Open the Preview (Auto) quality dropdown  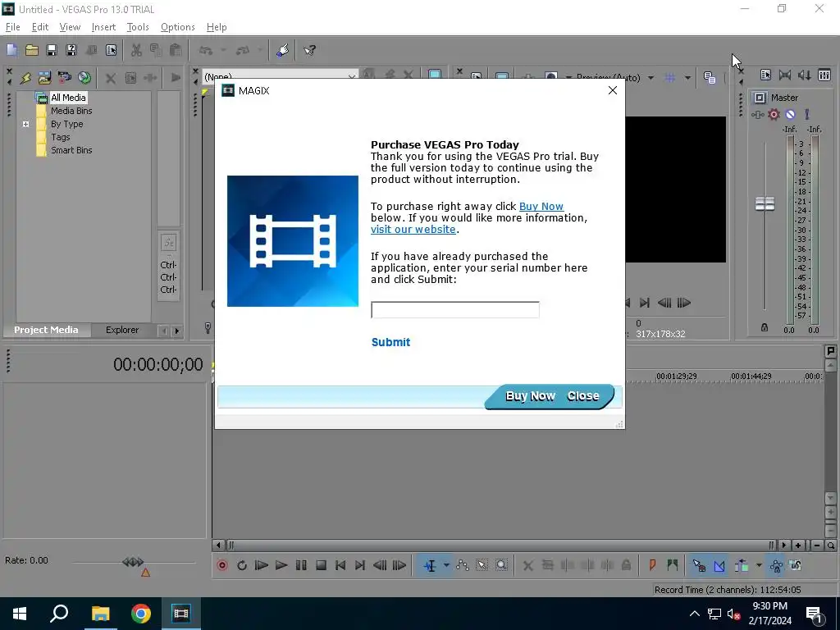pos(651,78)
